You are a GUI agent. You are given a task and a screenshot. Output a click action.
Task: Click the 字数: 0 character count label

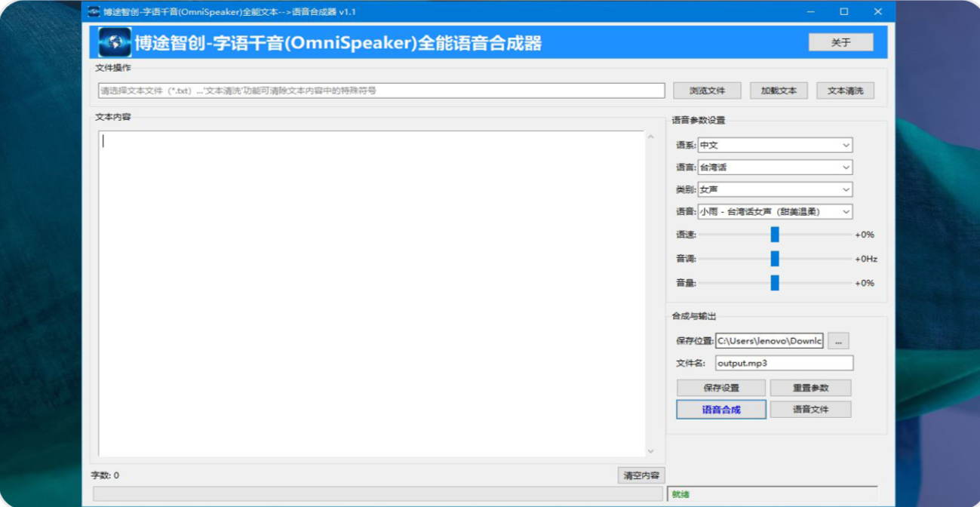click(x=105, y=475)
